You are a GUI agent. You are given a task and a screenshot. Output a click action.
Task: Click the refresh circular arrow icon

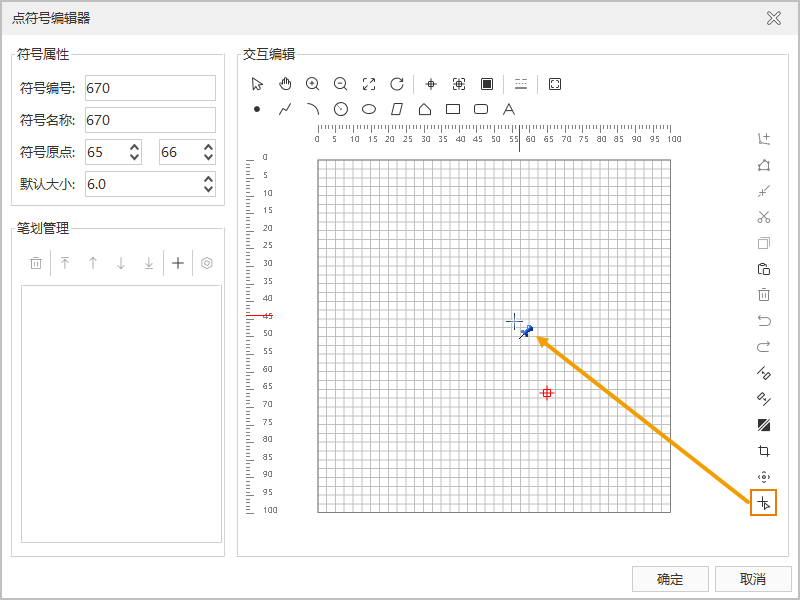[397, 84]
